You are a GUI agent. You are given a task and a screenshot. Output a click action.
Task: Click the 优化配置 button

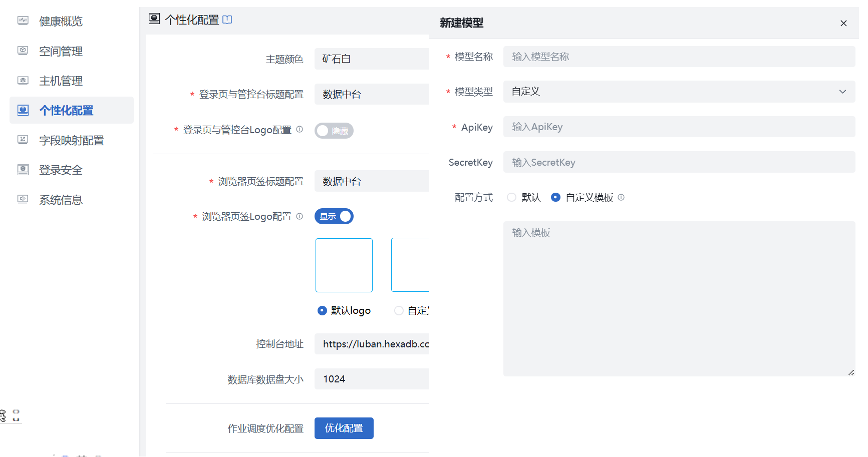pos(344,428)
